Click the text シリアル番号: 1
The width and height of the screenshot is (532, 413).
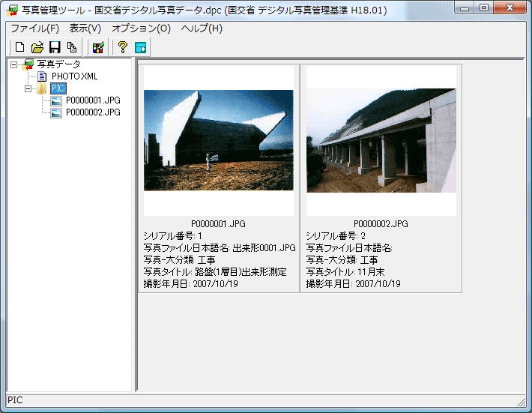(172, 236)
